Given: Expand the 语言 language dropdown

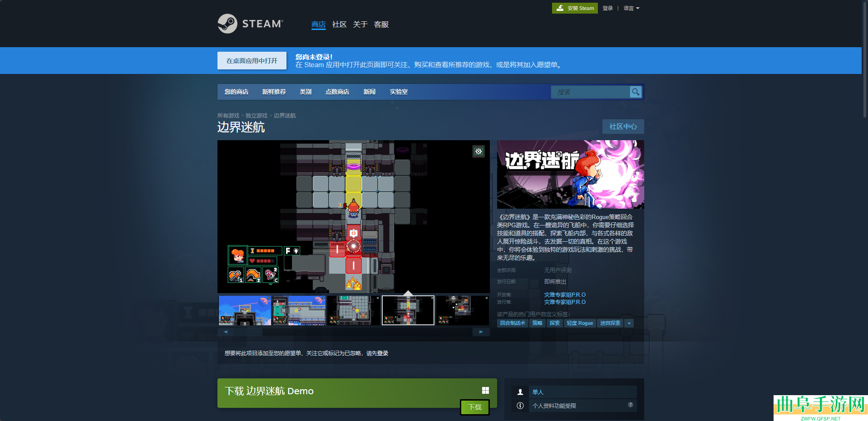Looking at the screenshot, I should point(631,8).
